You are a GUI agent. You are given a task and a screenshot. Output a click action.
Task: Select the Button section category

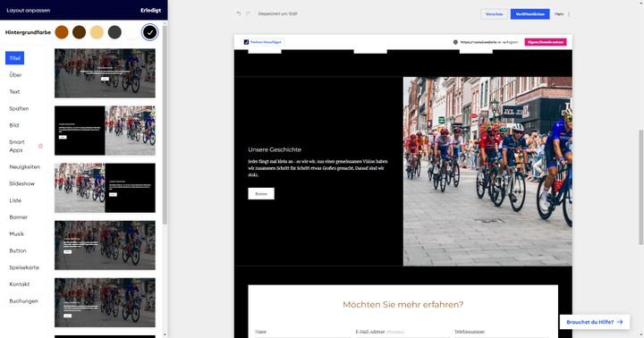coord(18,250)
